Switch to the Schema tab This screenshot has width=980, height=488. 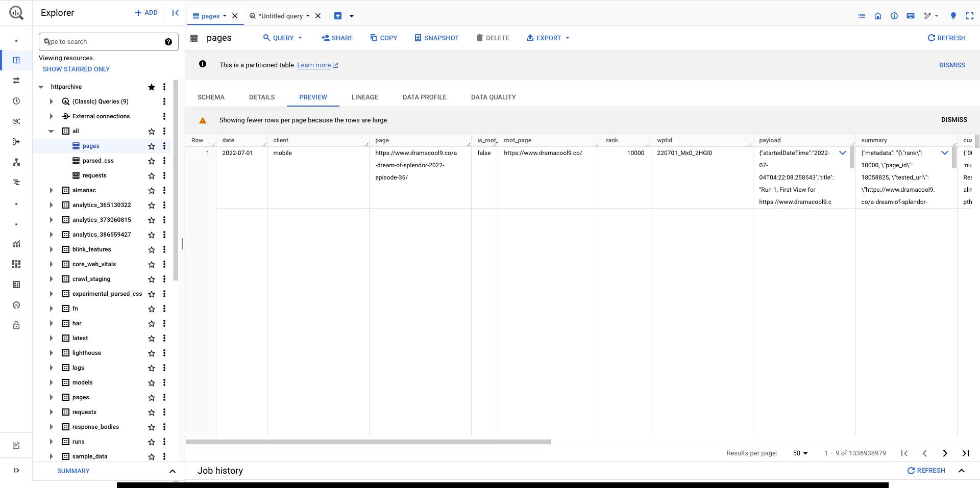coord(211,97)
